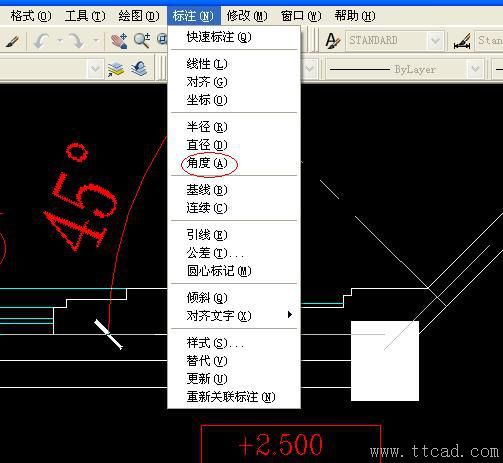Open the Text Style manager icon
The width and height of the screenshot is (503, 463).
(332, 41)
